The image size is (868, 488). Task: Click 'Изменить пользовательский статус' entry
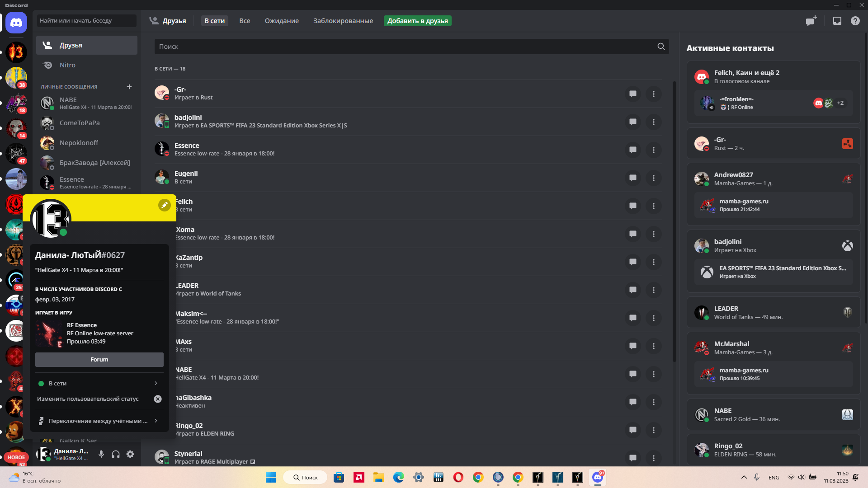(88, 399)
